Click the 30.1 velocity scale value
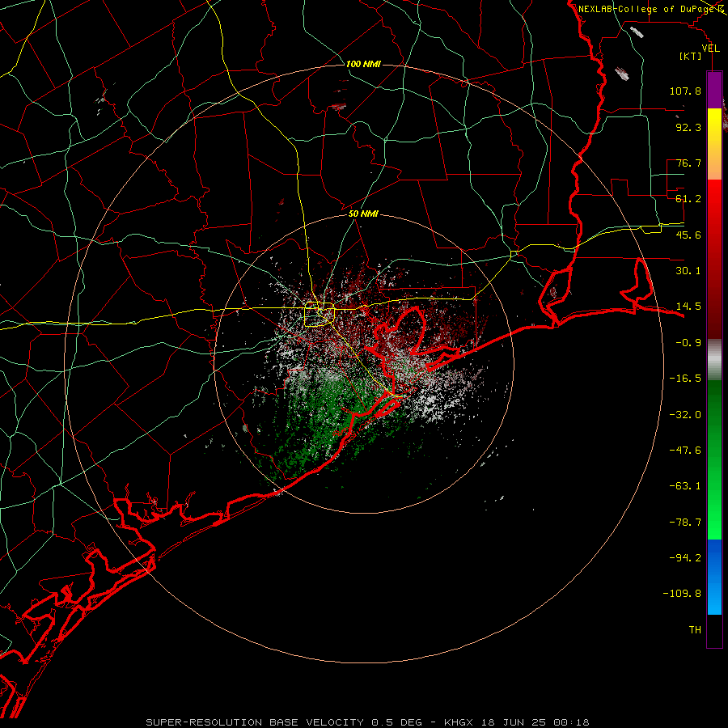 (x=688, y=271)
